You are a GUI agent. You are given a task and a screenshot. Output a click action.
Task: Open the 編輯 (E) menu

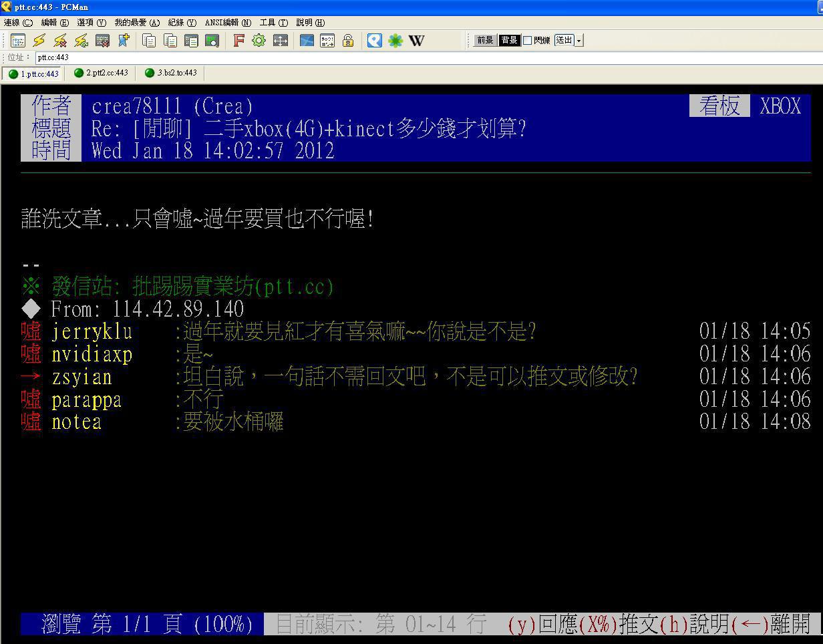pyautogui.click(x=55, y=23)
